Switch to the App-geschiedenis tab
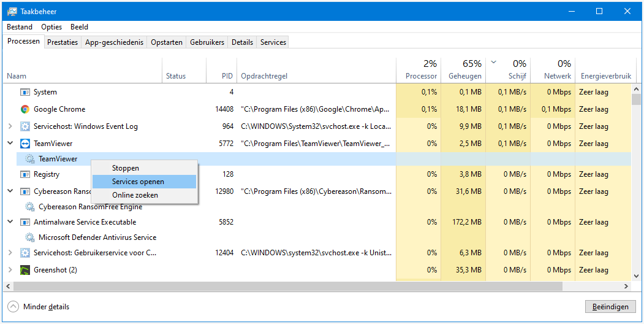This screenshot has width=644, height=324. [114, 42]
